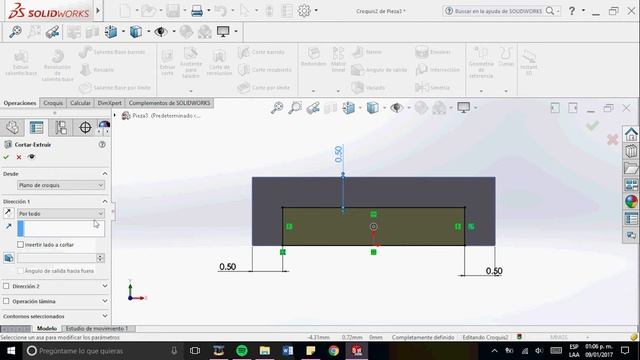Open File Explorer folder in task pane
Viewport: 640px width, 360px height.
point(631,168)
